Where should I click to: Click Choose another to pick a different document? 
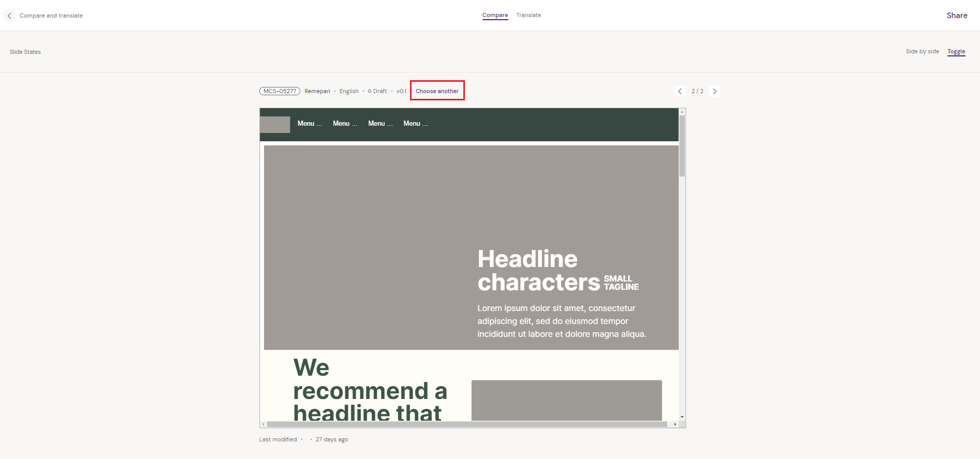tap(437, 91)
